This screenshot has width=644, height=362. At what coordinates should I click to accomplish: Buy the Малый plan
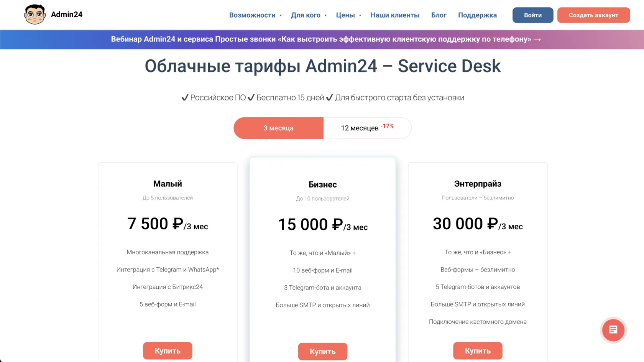click(168, 351)
